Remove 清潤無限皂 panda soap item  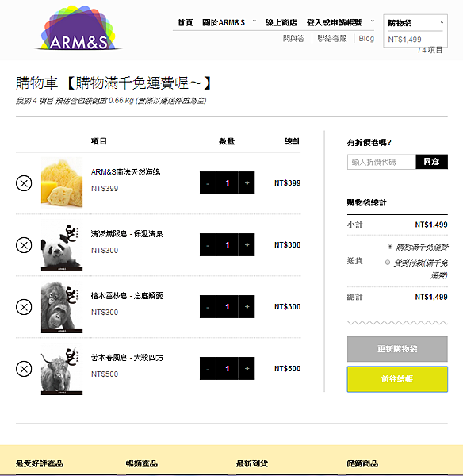(x=24, y=245)
